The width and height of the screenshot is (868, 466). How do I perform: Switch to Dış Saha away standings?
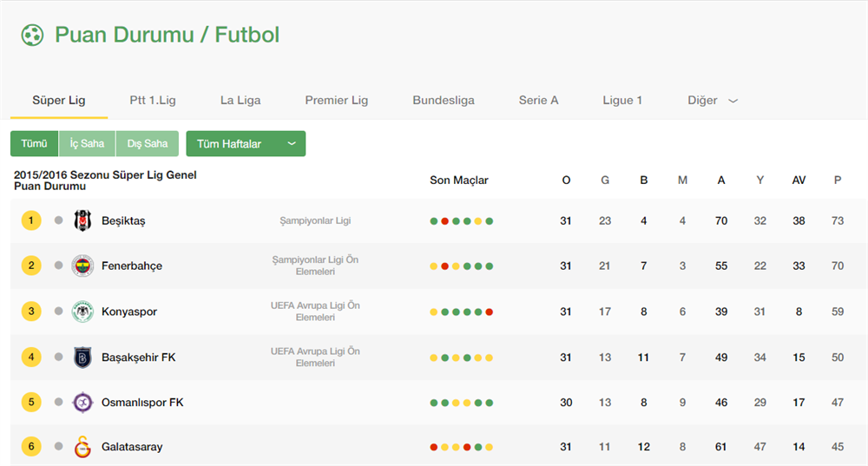click(x=147, y=144)
